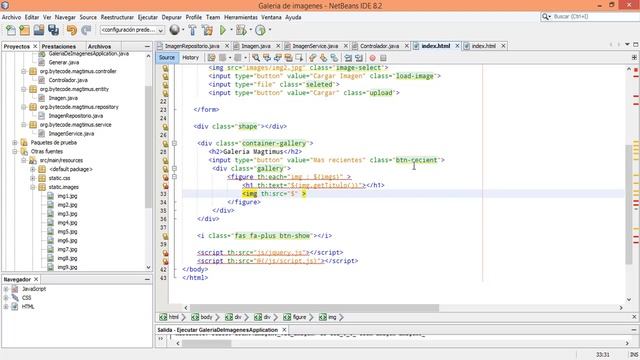640x360 pixels.
Task: Click the editor Find Selection magnifier icon
Action: pos(256,58)
